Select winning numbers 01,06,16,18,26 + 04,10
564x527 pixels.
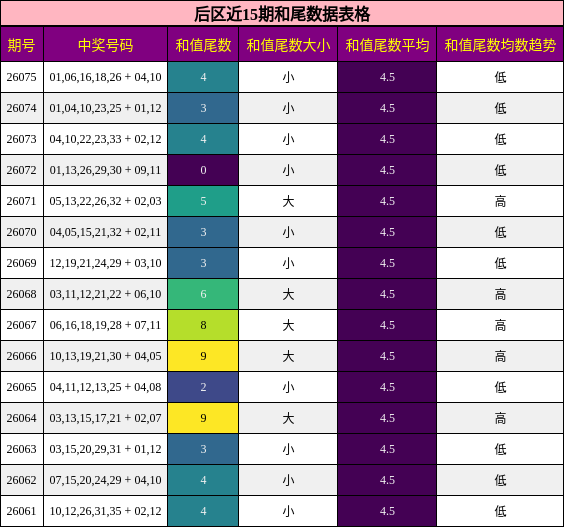click(x=105, y=77)
